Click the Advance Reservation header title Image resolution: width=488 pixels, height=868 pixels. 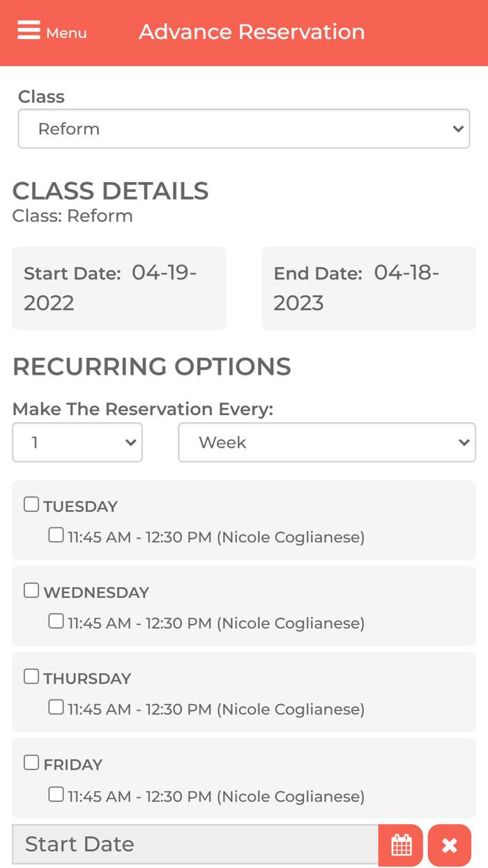click(252, 32)
